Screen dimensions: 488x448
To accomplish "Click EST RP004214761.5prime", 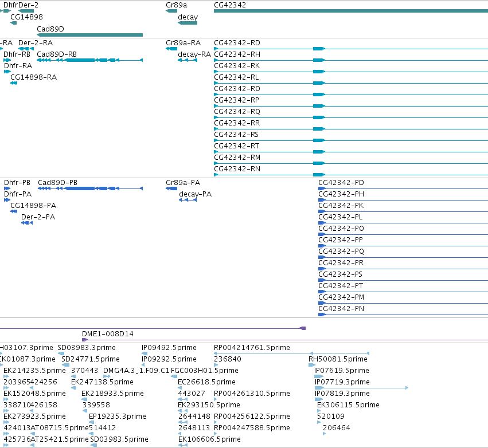I will 252,348.
